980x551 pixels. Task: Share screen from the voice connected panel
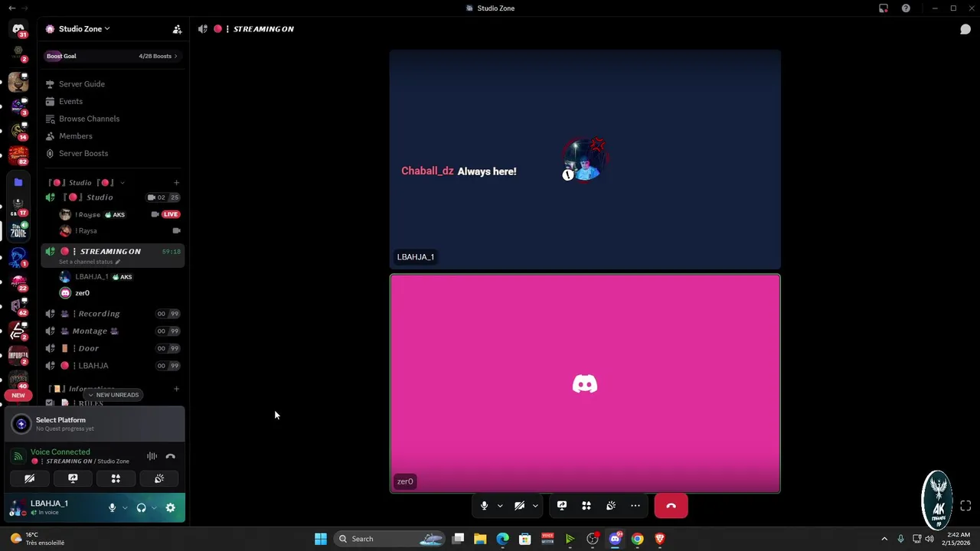pyautogui.click(x=73, y=478)
